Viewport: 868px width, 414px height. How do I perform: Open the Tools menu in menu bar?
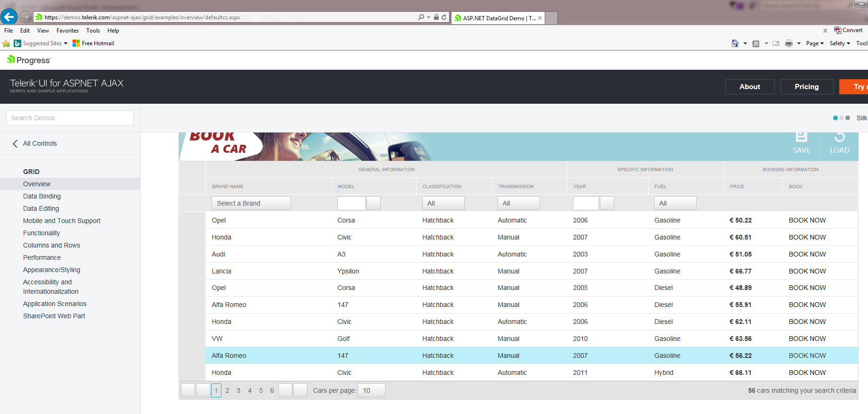(x=93, y=31)
